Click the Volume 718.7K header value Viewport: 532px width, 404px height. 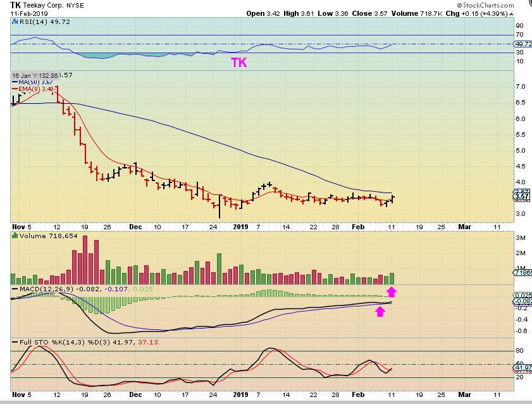pyautogui.click(x=417, y=13)
